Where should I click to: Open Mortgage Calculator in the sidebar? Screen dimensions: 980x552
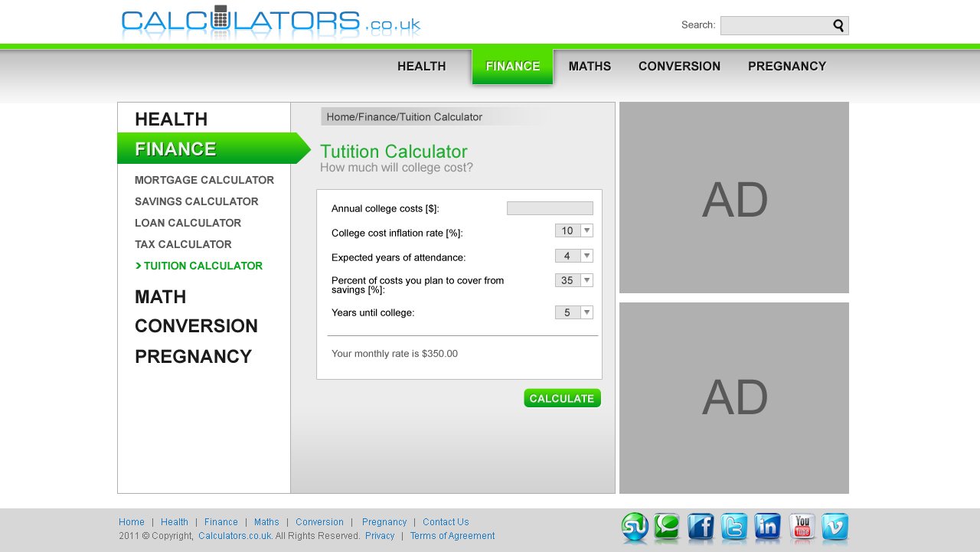tap(204, 181)
